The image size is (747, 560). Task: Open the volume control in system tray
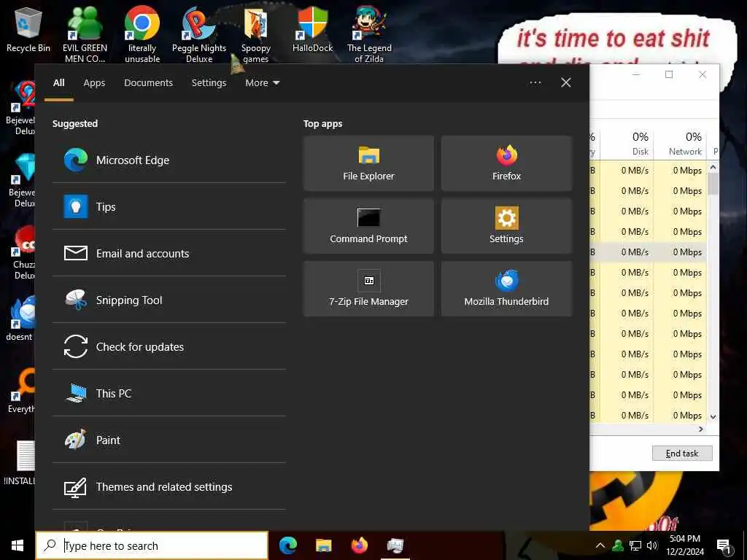click(x=651, y=545)
